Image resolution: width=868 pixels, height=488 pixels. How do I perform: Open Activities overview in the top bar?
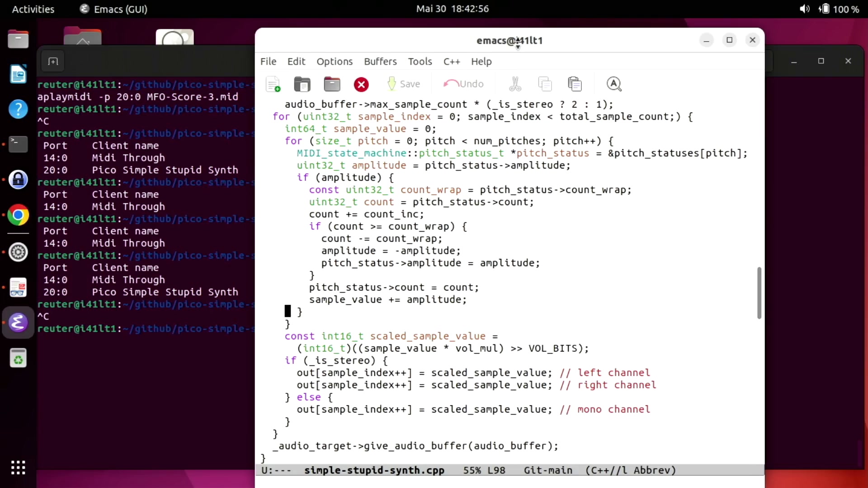pyautogui.click(x=33, y=9)
